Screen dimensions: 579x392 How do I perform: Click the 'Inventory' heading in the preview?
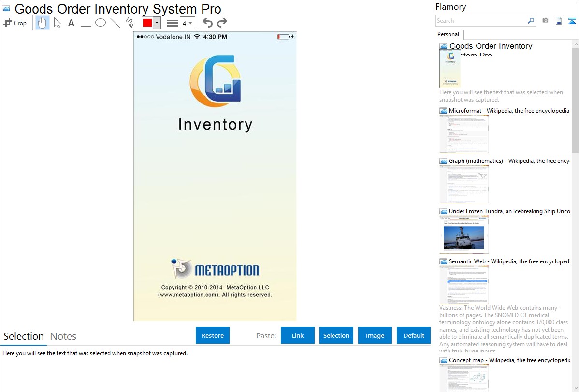[x=215, y=125]
